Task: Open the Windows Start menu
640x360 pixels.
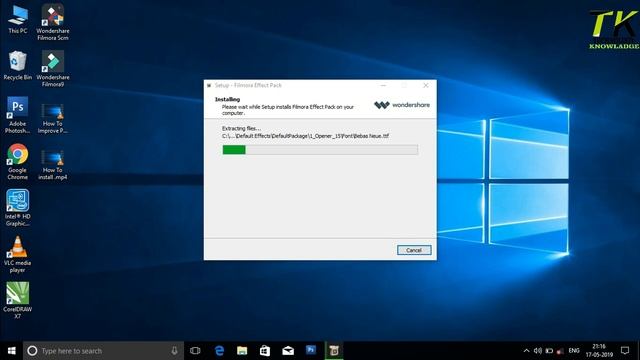Action: [11, 351]
